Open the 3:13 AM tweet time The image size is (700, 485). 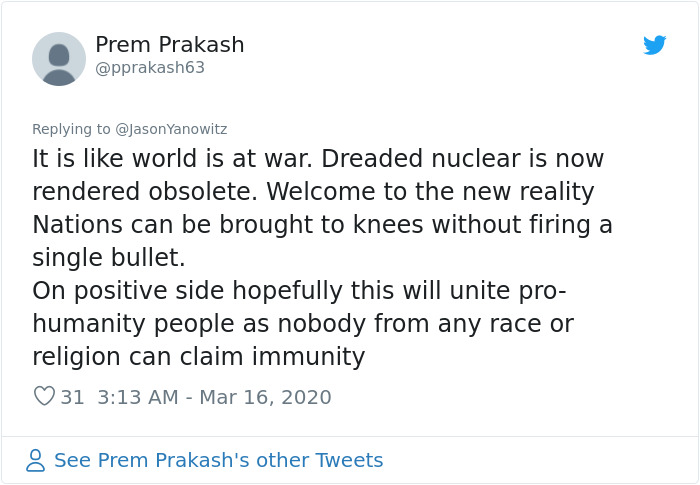[x=138, y=397]
